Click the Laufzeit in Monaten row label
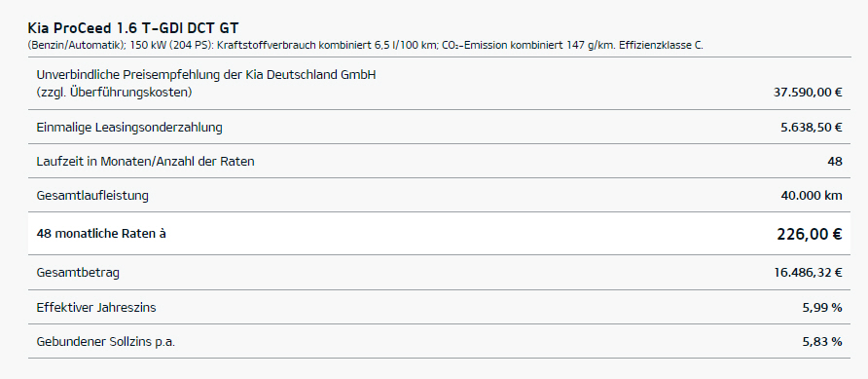The width and height of the screenshot is (868, 379). point(146,162)
